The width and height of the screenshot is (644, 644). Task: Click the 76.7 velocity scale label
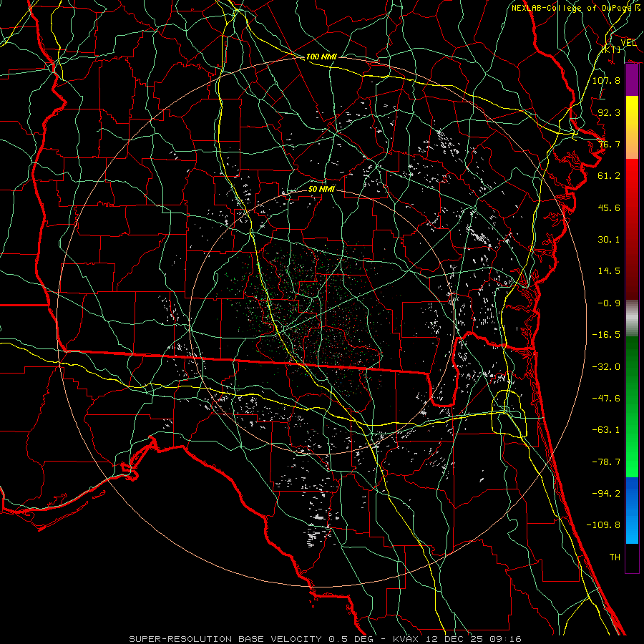click(609, 144)
